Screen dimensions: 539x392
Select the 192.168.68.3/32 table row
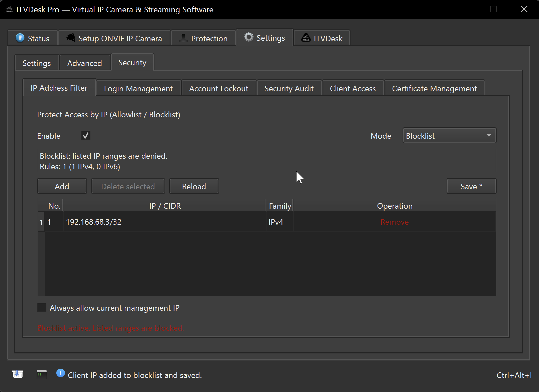tap(163, 222)
